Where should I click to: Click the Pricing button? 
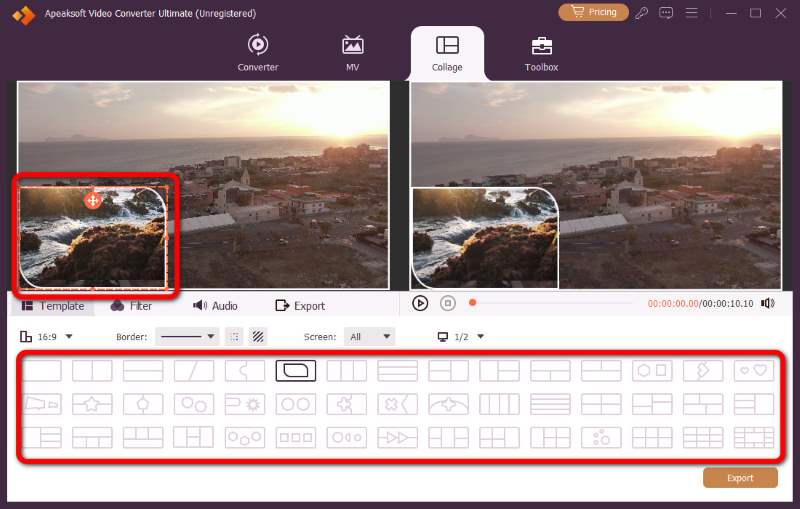click(593, 12)
